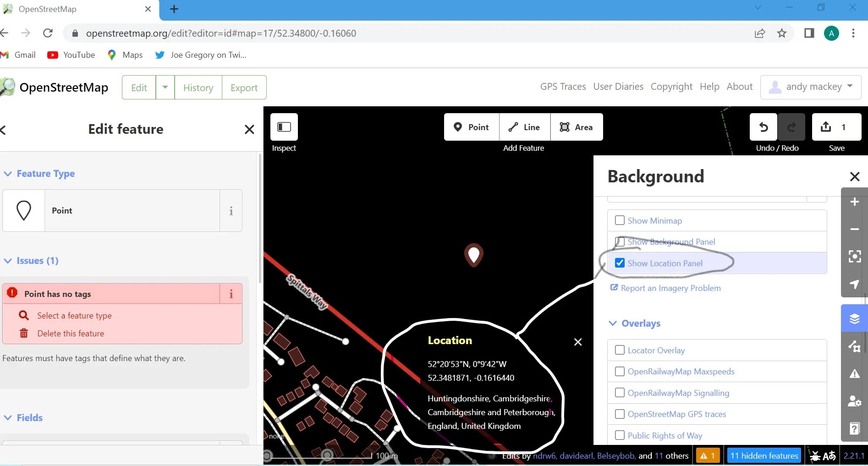The height and width of the screenshot is (466, 868).
Task: Open the Copyright page
Action: click(671, 87)
